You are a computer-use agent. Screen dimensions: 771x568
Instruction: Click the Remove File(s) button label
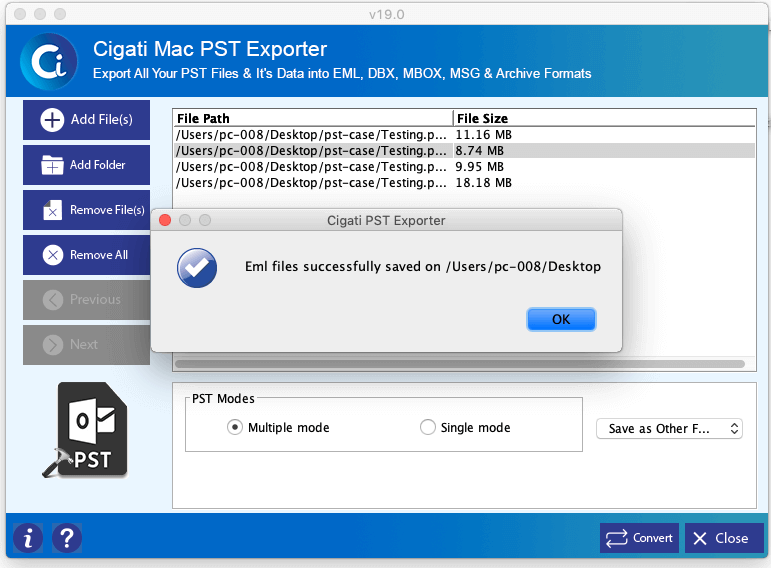(107, 210)
